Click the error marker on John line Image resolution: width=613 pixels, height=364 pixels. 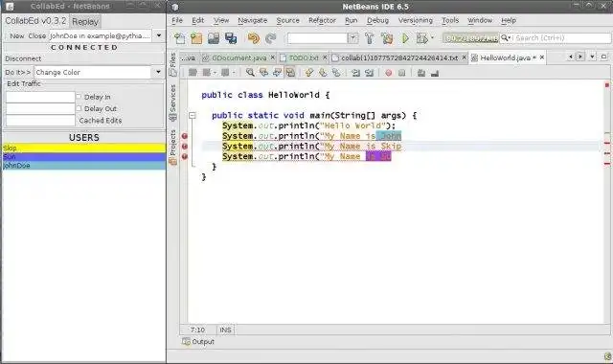tap(185, 136)
